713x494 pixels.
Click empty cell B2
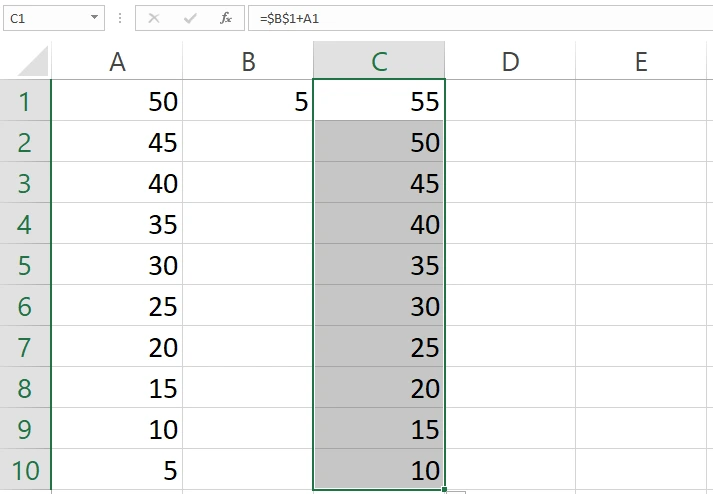(248, 141)
